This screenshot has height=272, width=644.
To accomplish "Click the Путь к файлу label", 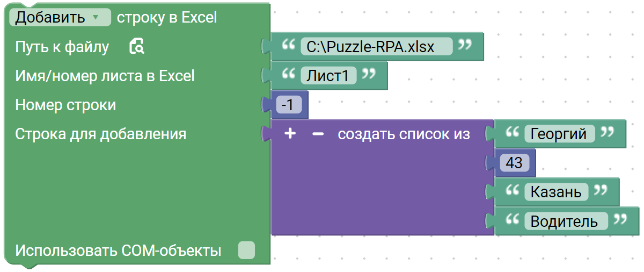I will 62,47.
